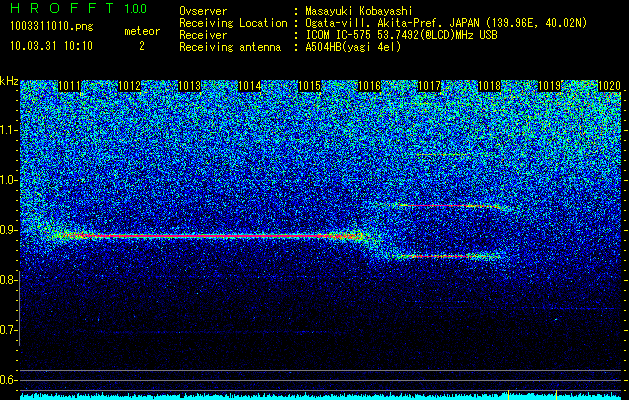Click the 1013 time marker

point(189,86)
